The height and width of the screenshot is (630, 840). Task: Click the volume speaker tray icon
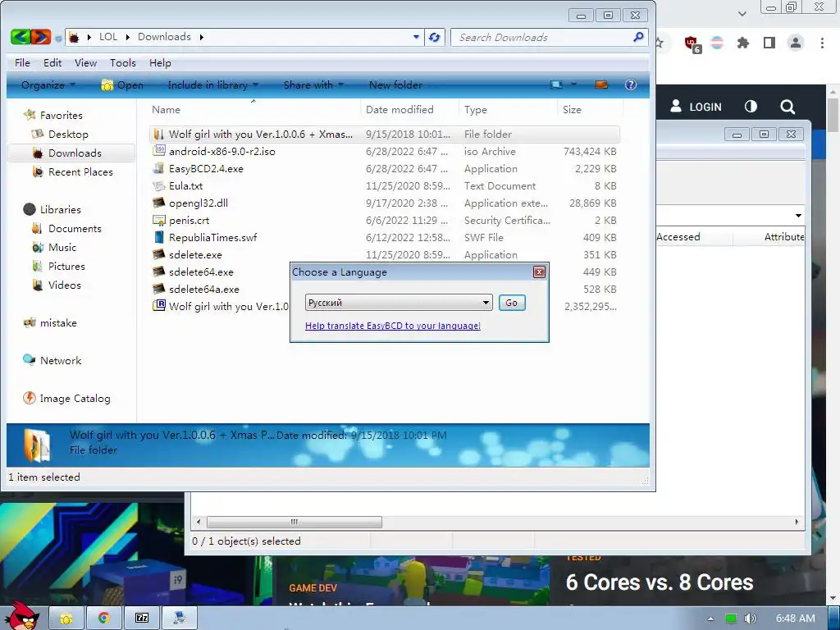tap(751, 619)
